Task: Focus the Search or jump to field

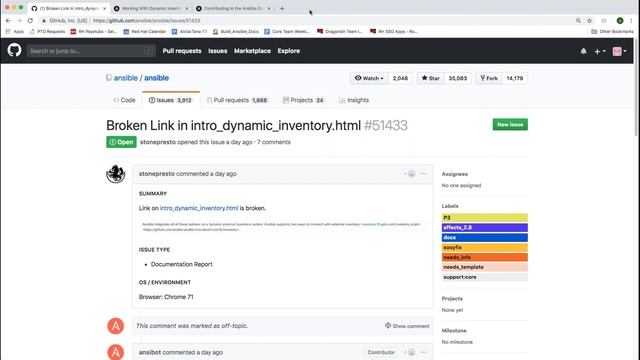Action: (91, 51)
